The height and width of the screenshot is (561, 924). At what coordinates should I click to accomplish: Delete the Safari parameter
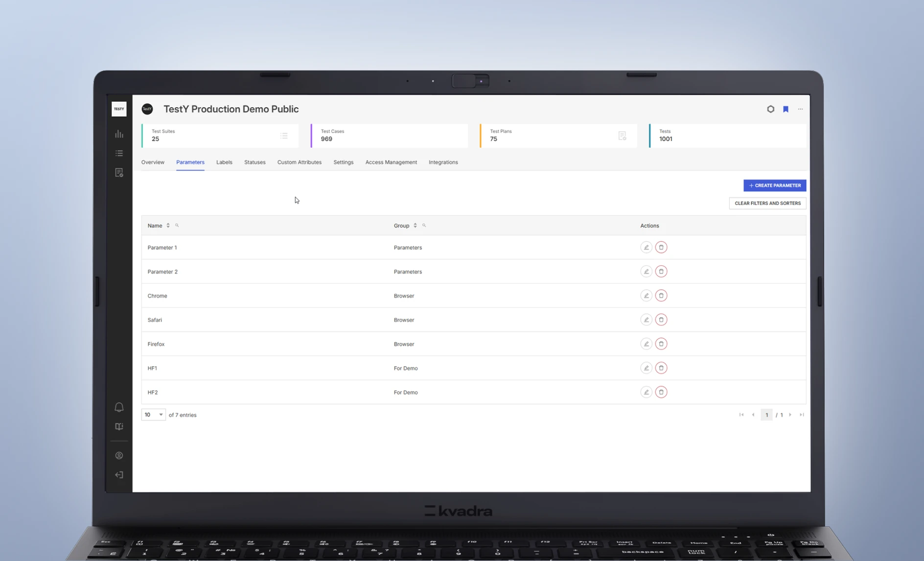click(661, 320)
